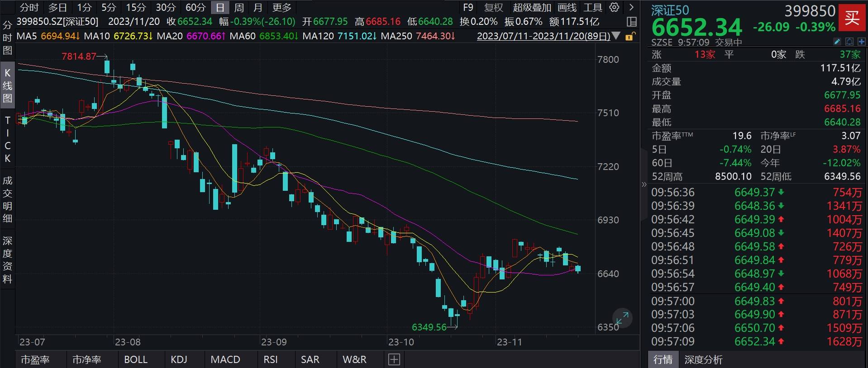Open the 深度分析 tab
The height and width of the screenshot is (368, 868).
pos(703,360)
